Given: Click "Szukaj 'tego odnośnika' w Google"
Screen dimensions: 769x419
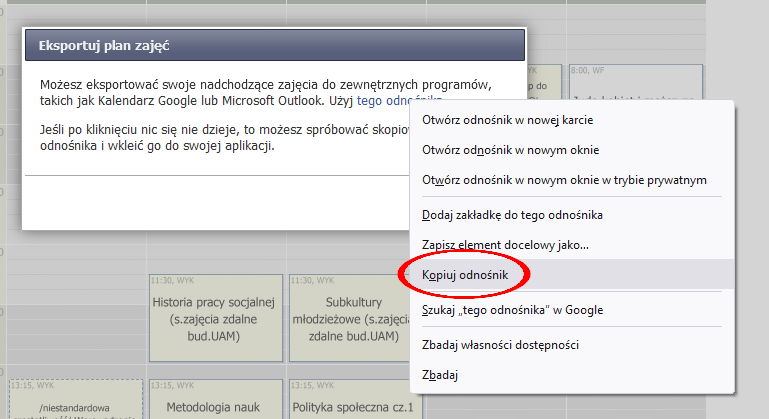Looking at the screenshot, I should pyautogui.click(x=512, y=310).
